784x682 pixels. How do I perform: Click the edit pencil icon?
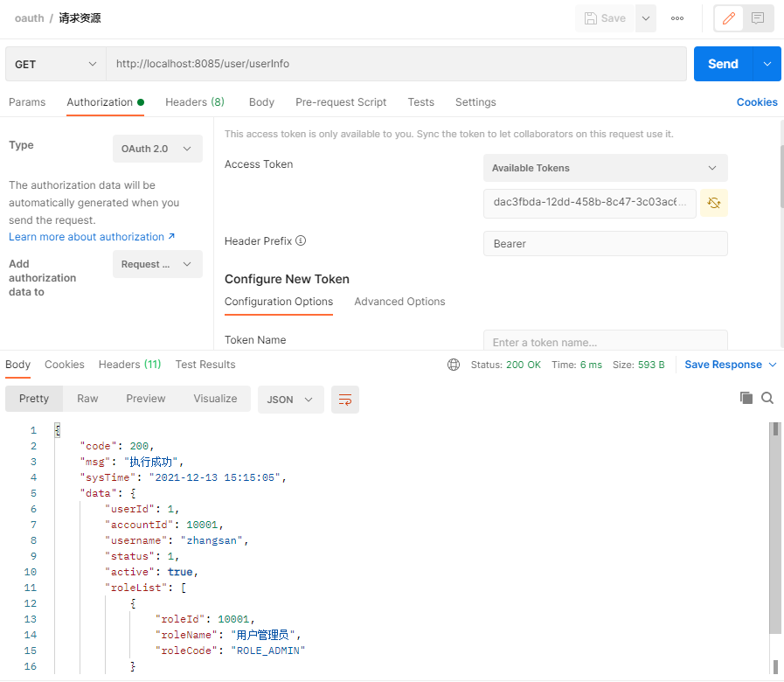click(730, 18)
